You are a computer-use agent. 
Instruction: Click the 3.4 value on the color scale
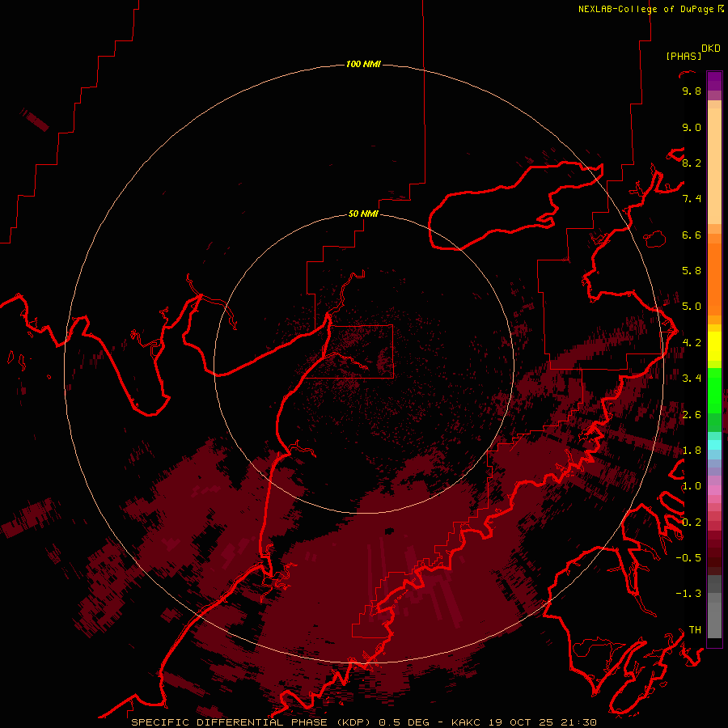[692, 379]
